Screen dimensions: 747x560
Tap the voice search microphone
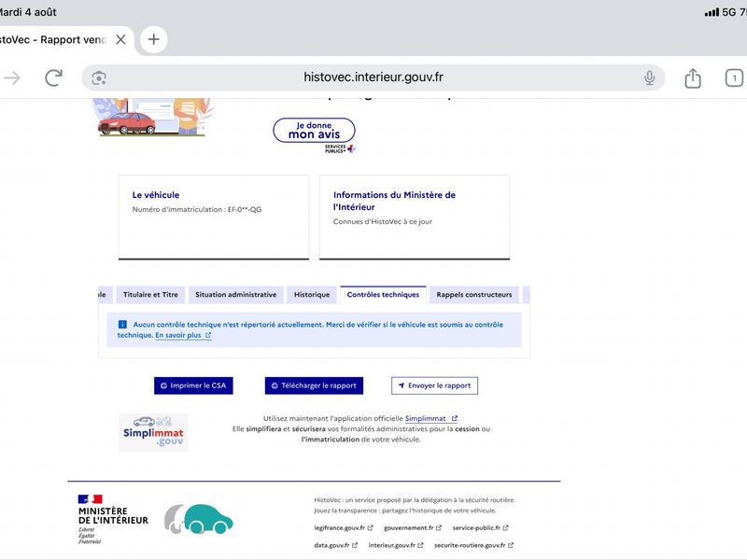(x=649, y=77)
